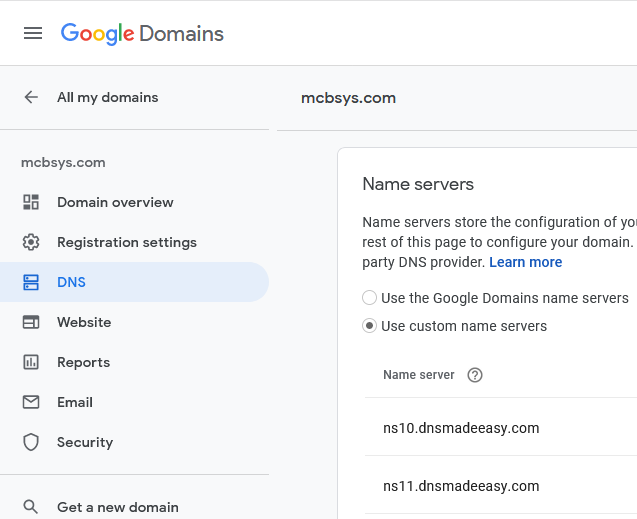Click the mcbsys.com page heading
Image resolution: width=637 pixels, height=519 pixels.
tap(348, 98)
